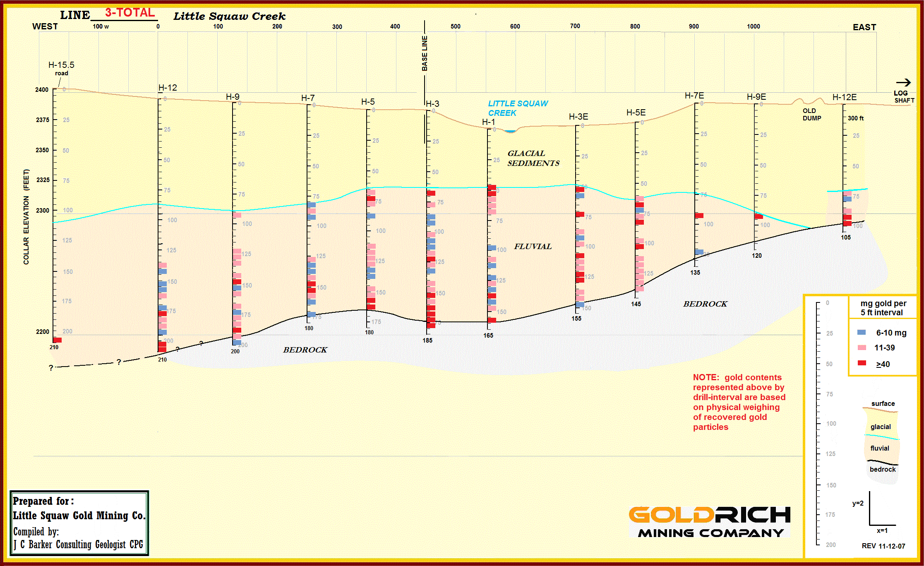Click the H-12E drill hole label
The width and height of the screenshot is (924, 566).
[x=845, y=97]
